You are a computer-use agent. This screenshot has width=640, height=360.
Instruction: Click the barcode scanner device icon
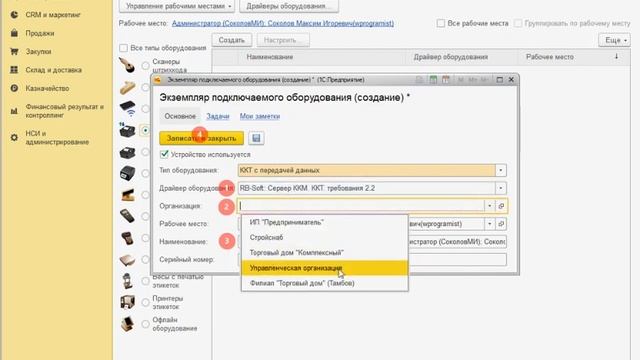coord(127,66)
